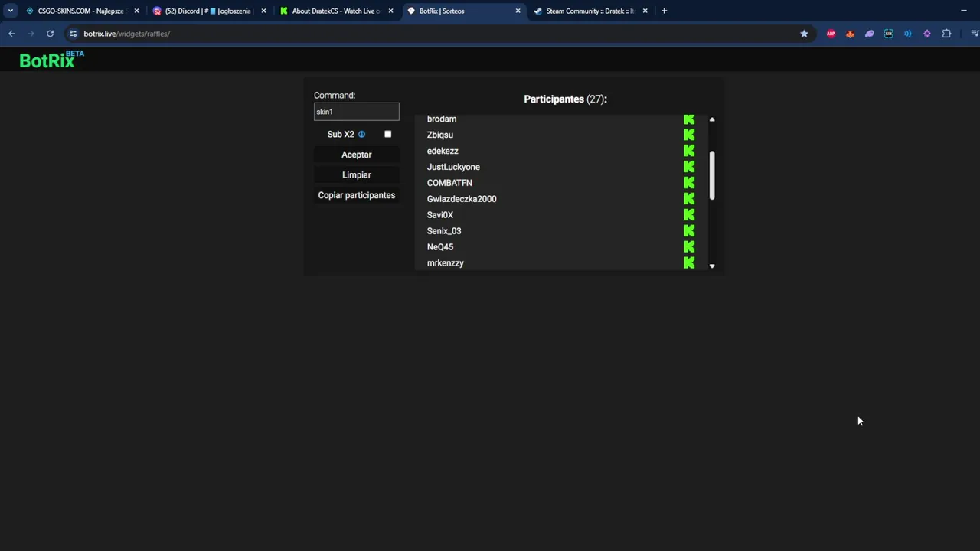Click the Kick icon next to Zbiqsu
The height and width of the screenshot is (551, 980).
tap(689, 135)
